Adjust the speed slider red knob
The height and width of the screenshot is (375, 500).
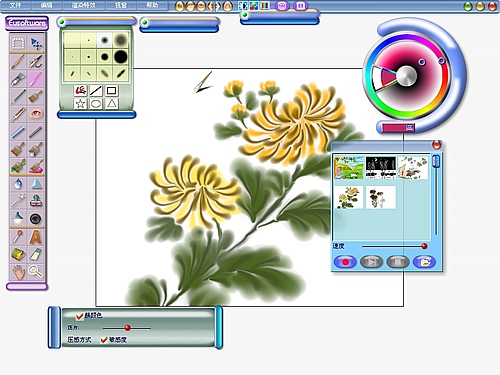click(424, 246)
